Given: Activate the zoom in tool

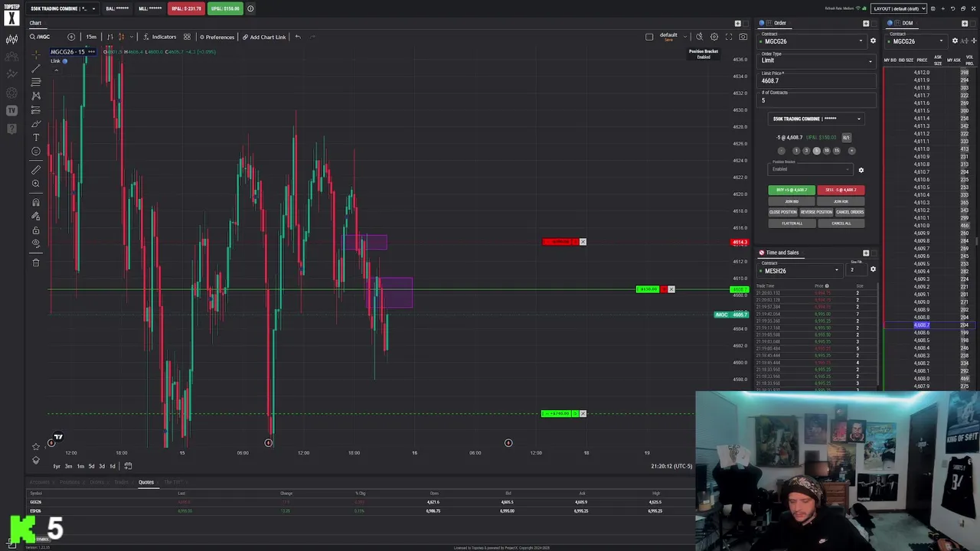Looking at the screenshot, I should tap(35, 184).
